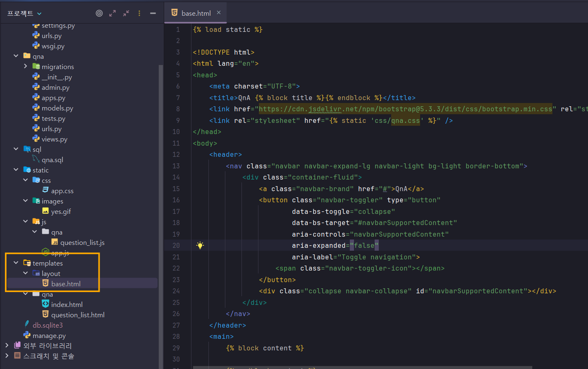Open models.py in the project tree

(57, 108)
